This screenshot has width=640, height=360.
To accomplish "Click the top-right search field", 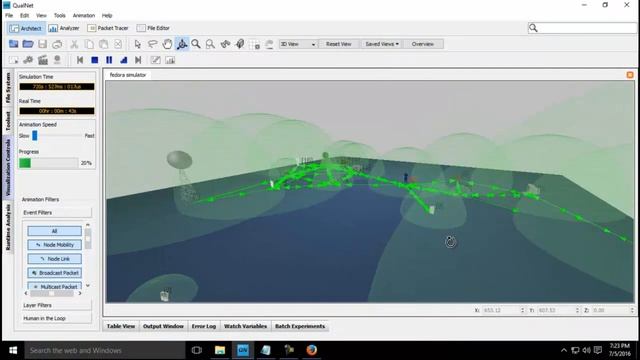I will point(582,28).
